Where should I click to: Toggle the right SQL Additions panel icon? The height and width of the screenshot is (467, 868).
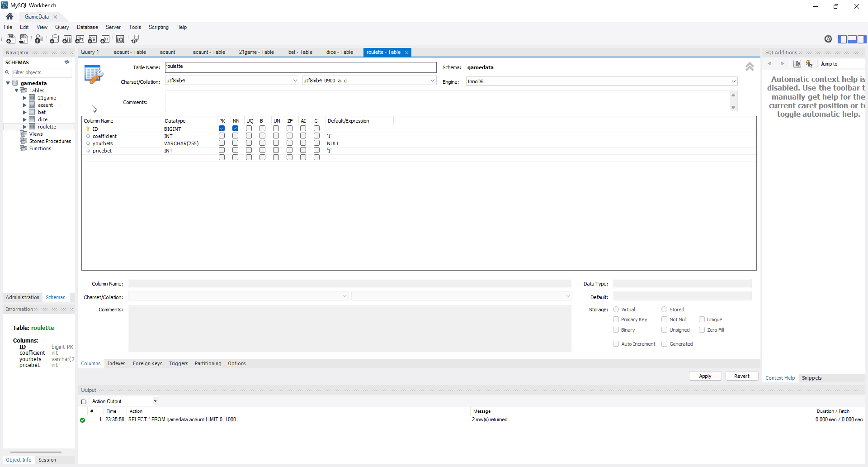click(862, 39)
